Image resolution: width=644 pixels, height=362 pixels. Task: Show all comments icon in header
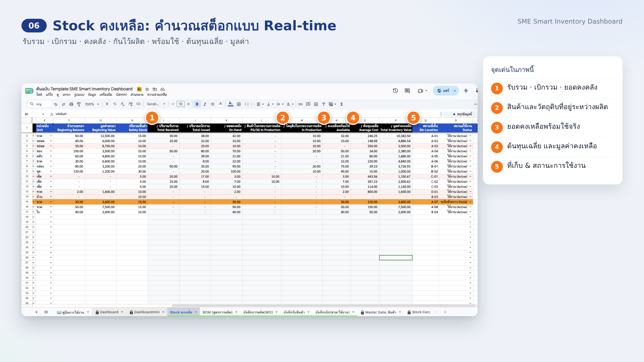[407, 91]
